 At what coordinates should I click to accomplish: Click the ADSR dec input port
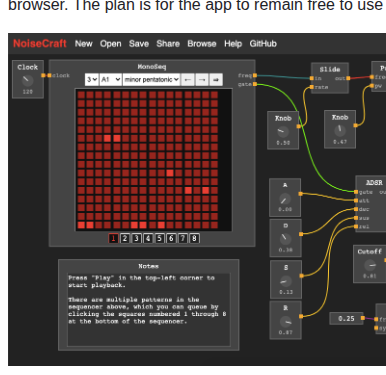click(x=356, y=209)
